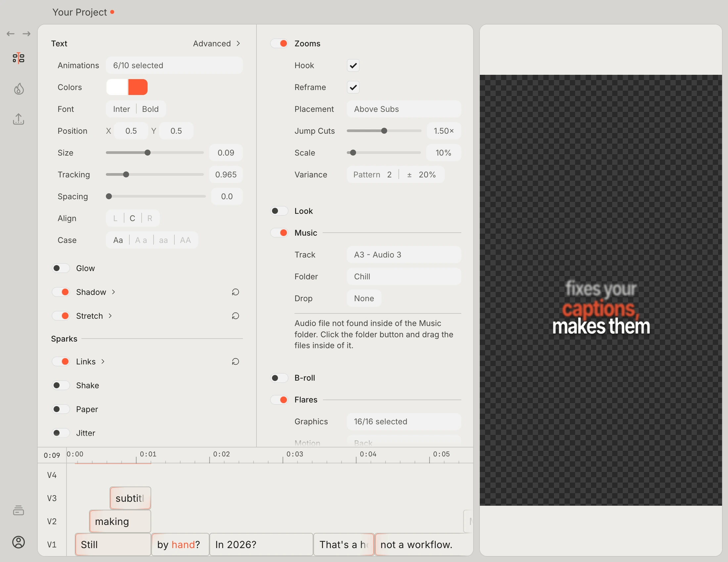The image size is (728, 562).
Task: Click the Position X input field
Action: coord(131,131)
